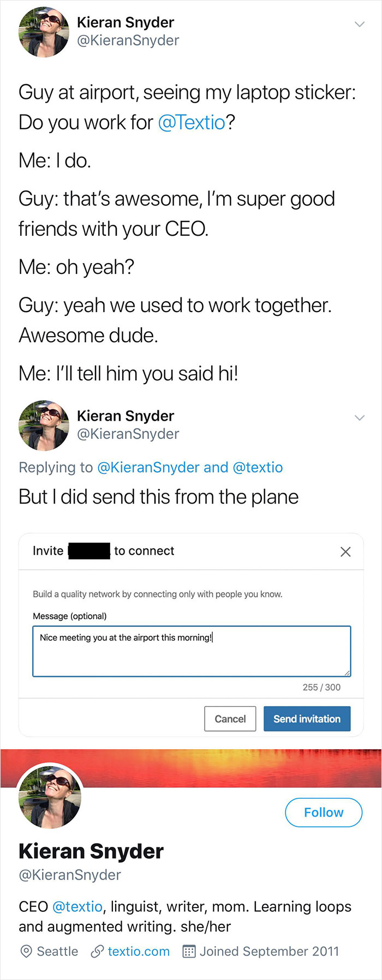Close the Invite to connect dialog
The height and width of the screenshot is (980, 382).
click(x=345, y=552)
